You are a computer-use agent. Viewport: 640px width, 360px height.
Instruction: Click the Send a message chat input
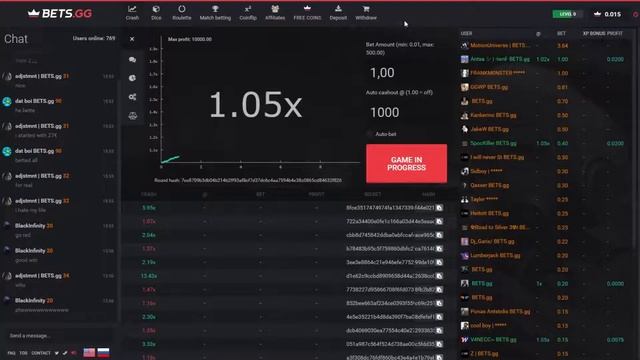point(59,336)
